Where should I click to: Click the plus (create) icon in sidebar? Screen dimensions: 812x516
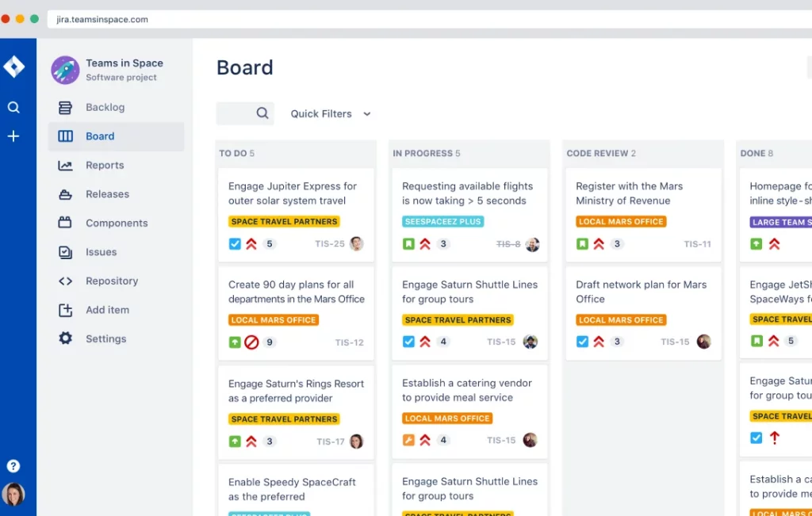13,136
